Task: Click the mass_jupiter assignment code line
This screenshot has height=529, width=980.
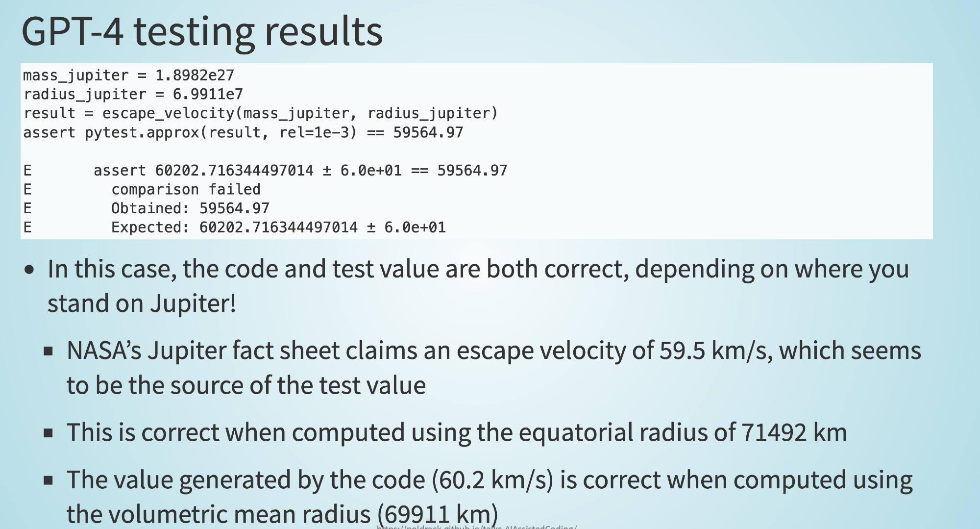Action: [128, 75]
